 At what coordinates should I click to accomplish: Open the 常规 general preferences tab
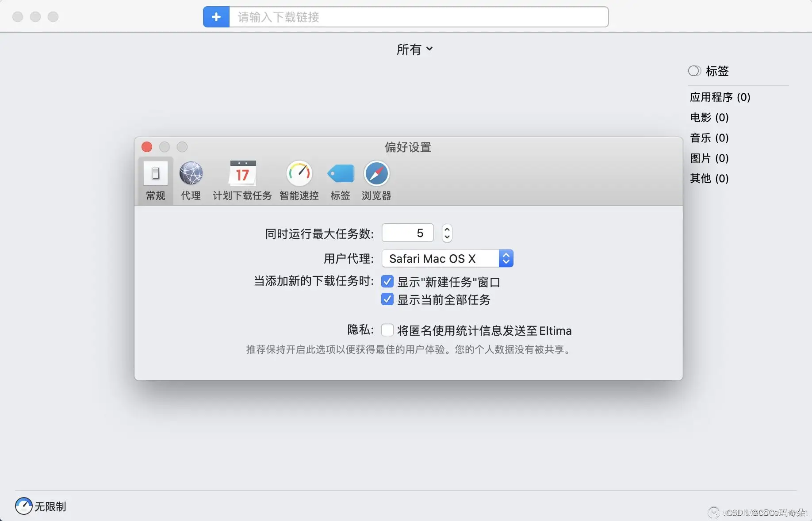(156, 180)
